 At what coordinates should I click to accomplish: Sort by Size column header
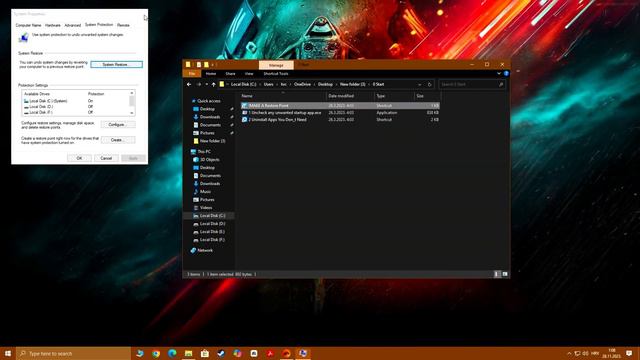pos(427,96)
